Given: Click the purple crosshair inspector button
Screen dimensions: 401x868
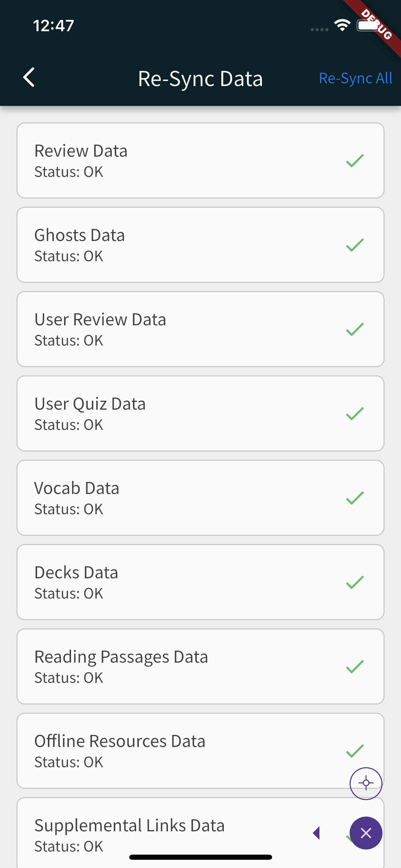Looking at the screenshot, I should [366, 783].
